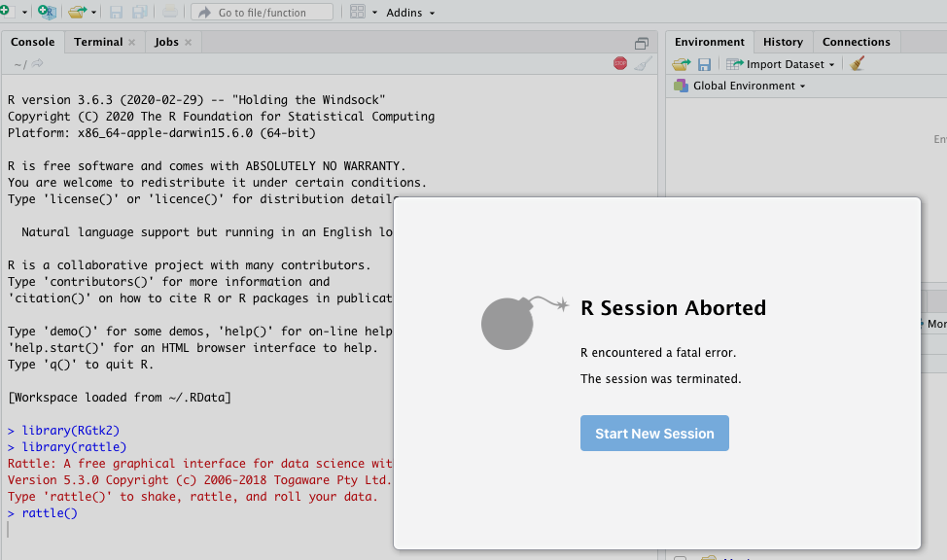The image size is (947, 560).
Task: Click the workspace panes grid icon
Action: pos(357,12)
